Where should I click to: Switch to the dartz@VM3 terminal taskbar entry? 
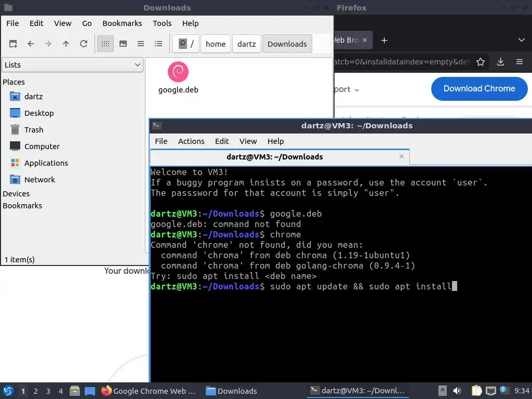click(x=357, y=391)
